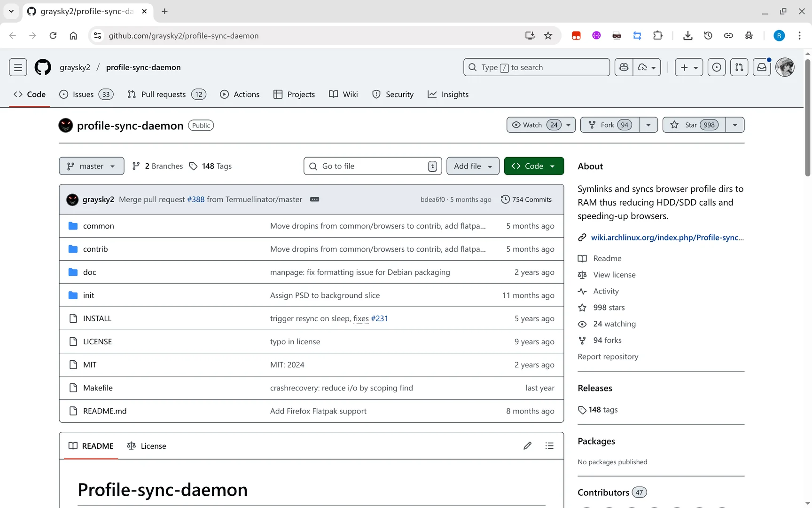Open the master branch selector

click(x=92, y=166)
